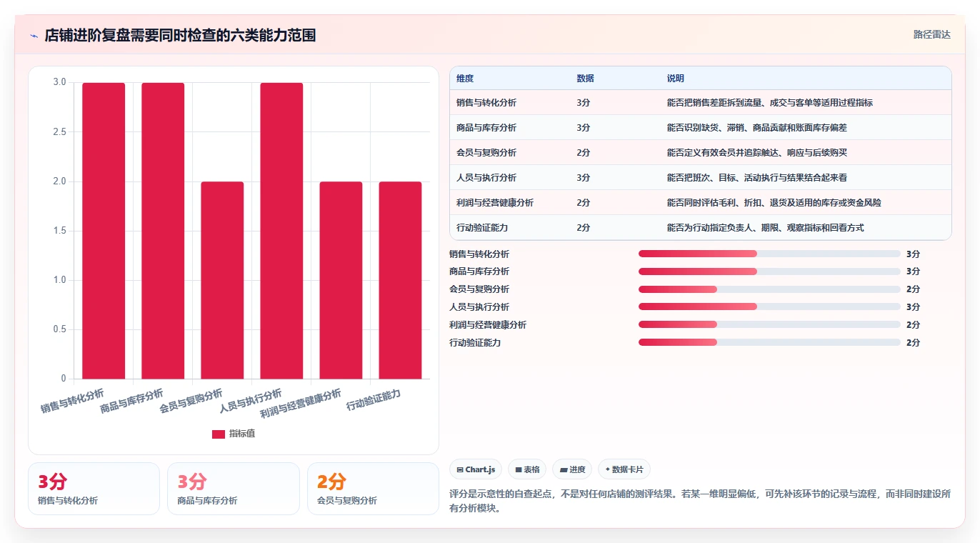
Task: Click the description starting 能否把班次、目标
Action: pos(756,177)
